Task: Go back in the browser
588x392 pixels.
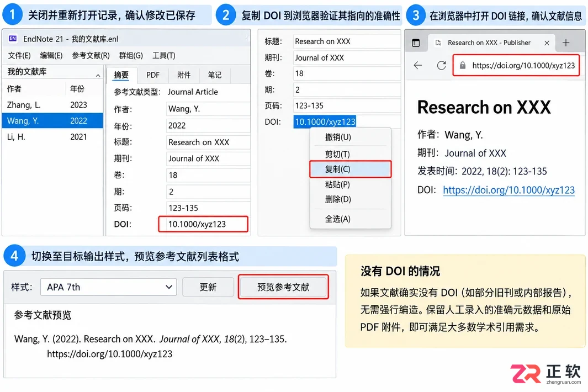Action: pyautogui.click(x=418, y=65)
